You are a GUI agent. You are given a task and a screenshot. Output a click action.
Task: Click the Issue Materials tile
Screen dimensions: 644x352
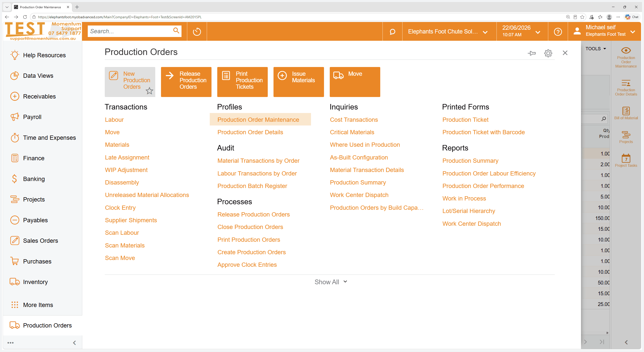click(299, 82)
